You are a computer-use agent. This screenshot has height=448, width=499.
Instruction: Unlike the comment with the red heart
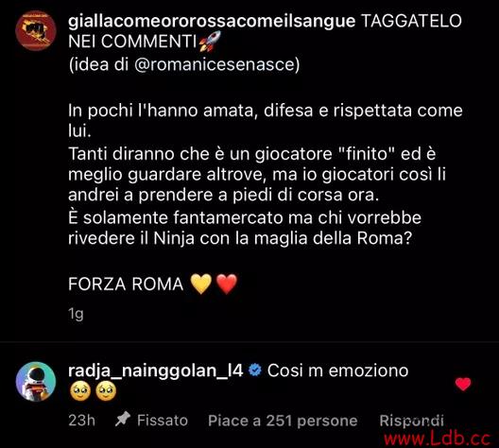(463, 384)
